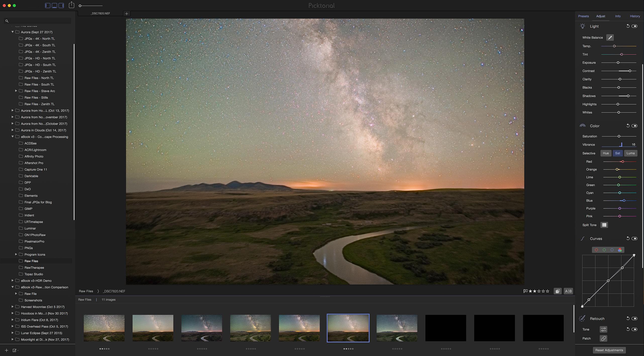The image size is (644, 356).
Task: Click the Split Tone color swatch
Action: pos(604,225)
